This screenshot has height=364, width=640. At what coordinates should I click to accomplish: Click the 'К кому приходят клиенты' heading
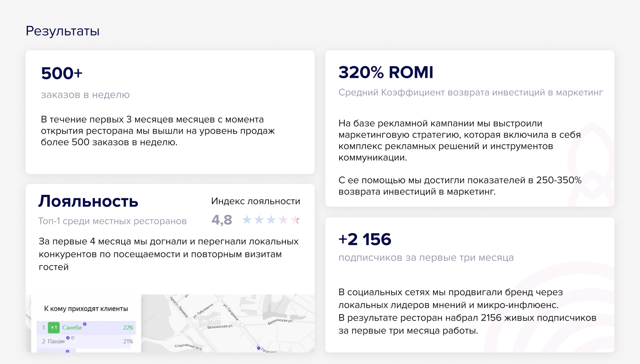(86, 309)
